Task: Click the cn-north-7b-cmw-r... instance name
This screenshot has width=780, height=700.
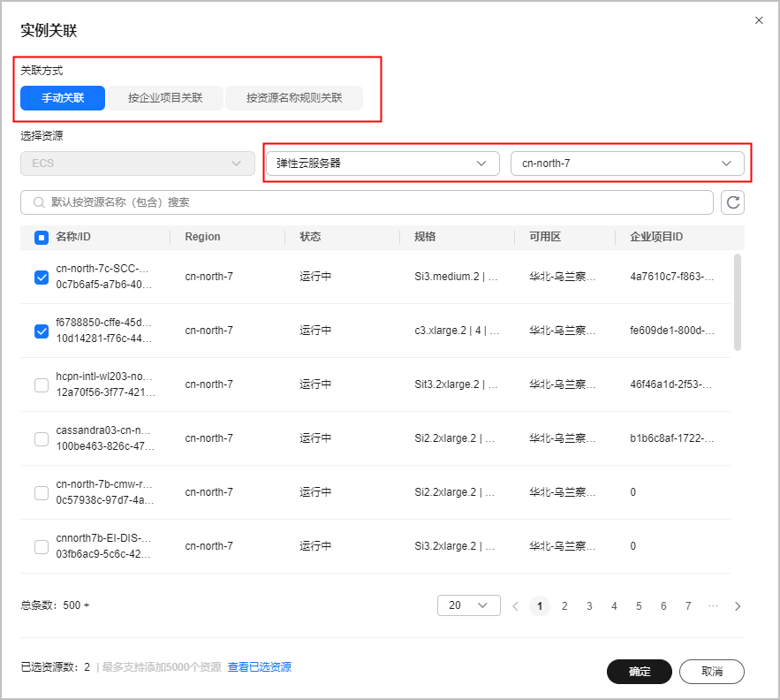Action: pos(104,484)
